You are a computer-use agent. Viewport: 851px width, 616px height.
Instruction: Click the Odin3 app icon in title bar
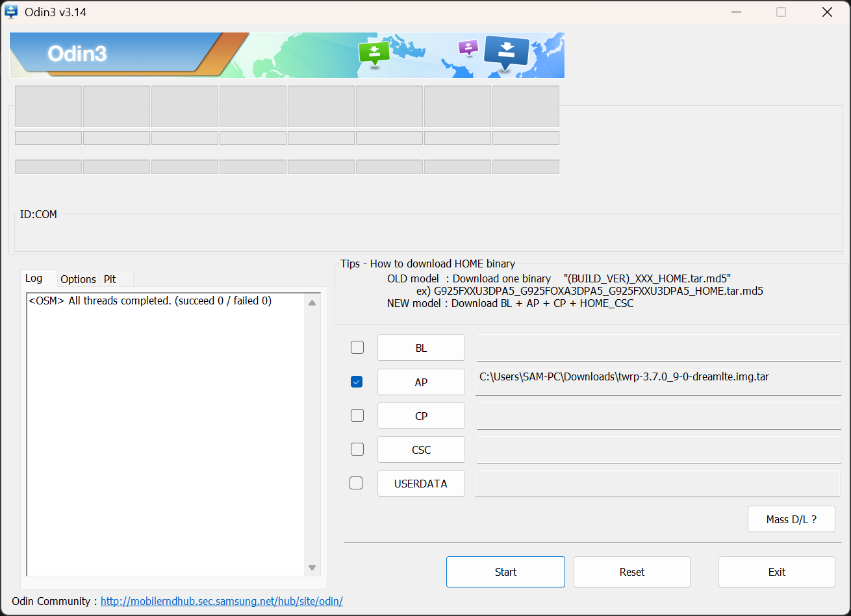click(11, 12)
